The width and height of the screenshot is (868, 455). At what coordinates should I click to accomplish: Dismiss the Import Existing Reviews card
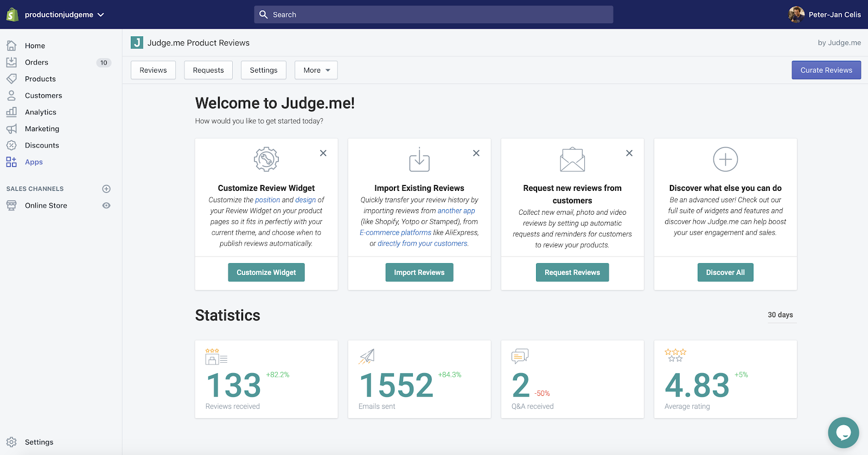pos(476,153)
